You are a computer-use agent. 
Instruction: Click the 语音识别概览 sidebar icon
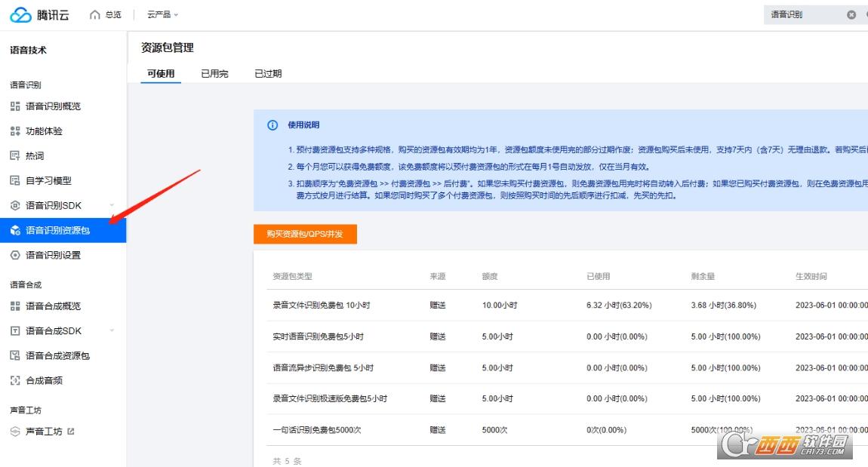(x=15, y=106)
